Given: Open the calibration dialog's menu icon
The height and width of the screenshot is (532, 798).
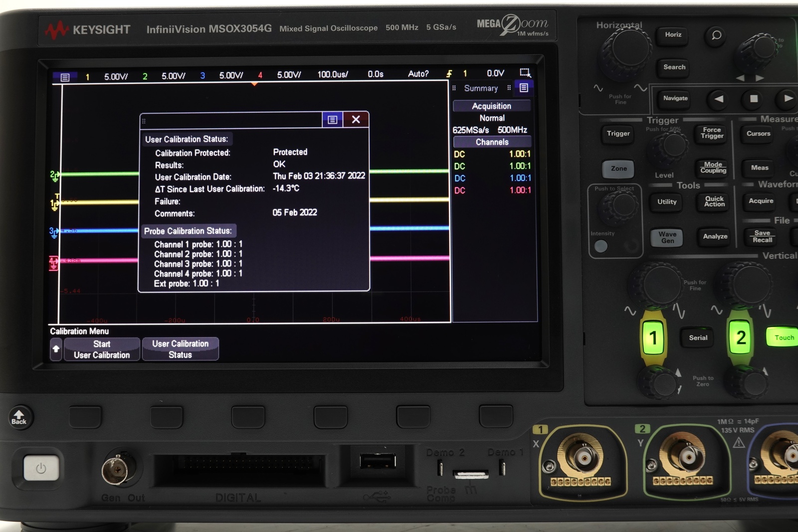Looking at the screenshot, I should pyautogui.click(x=333, y=120).
